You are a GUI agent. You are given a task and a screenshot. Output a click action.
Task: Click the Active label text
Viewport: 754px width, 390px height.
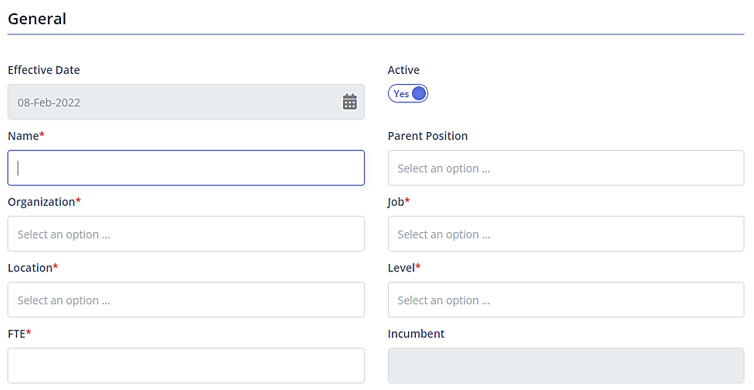[403, 70]
